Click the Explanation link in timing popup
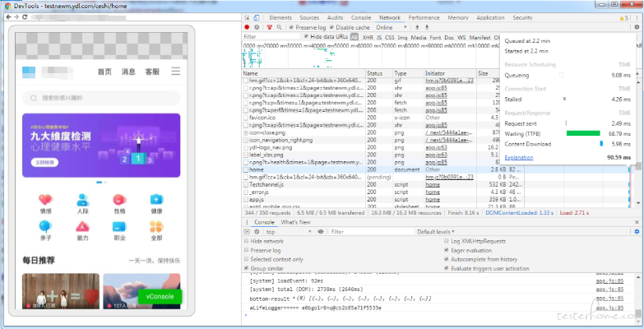Image resolution: width=644 pixels, height=329 pixels. 519,157
